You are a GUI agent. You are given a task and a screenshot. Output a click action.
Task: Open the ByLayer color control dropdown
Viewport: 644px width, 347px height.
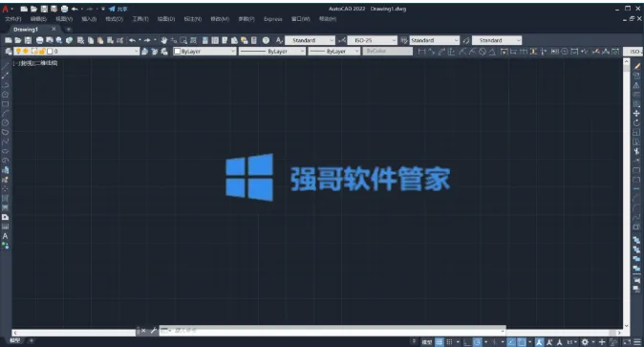tap(204, 52)
